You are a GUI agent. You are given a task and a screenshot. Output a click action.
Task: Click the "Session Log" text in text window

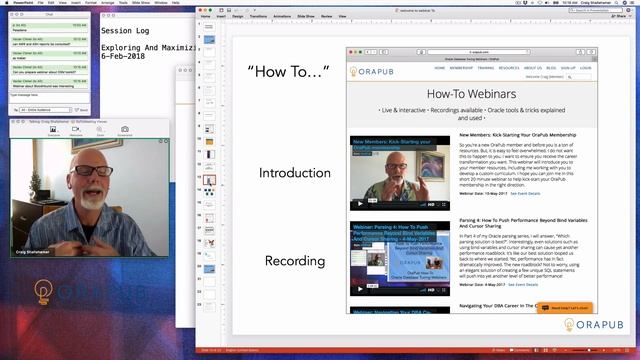tap(125, 31)
